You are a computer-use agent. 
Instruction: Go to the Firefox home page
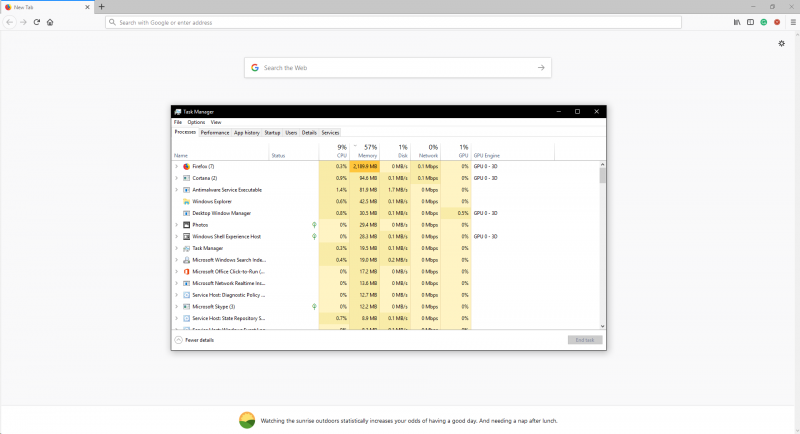pos(50,22)
